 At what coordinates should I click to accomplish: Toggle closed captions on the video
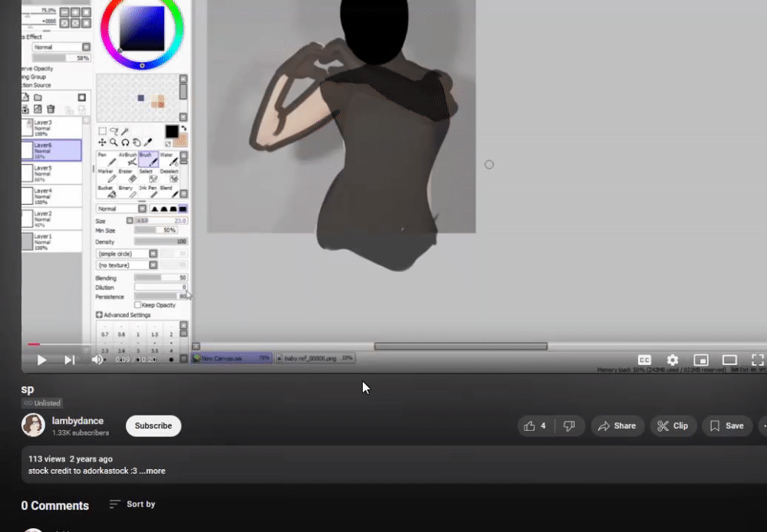point(644,360)
